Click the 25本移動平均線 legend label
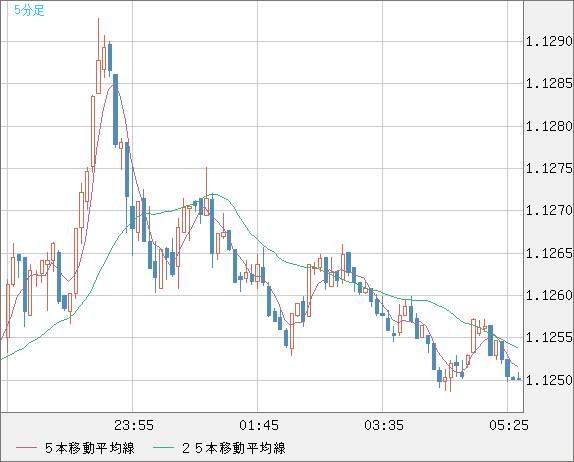Image resolution: width=574 pixels, height=462 pixels. (x=234, y=448)
